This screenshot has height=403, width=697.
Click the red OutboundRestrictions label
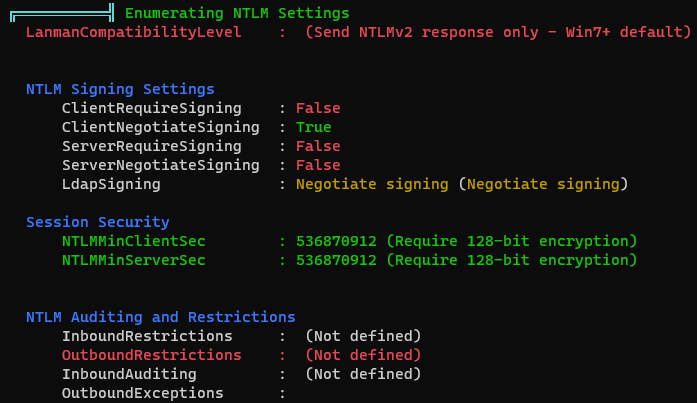click(x=152, y=355)
